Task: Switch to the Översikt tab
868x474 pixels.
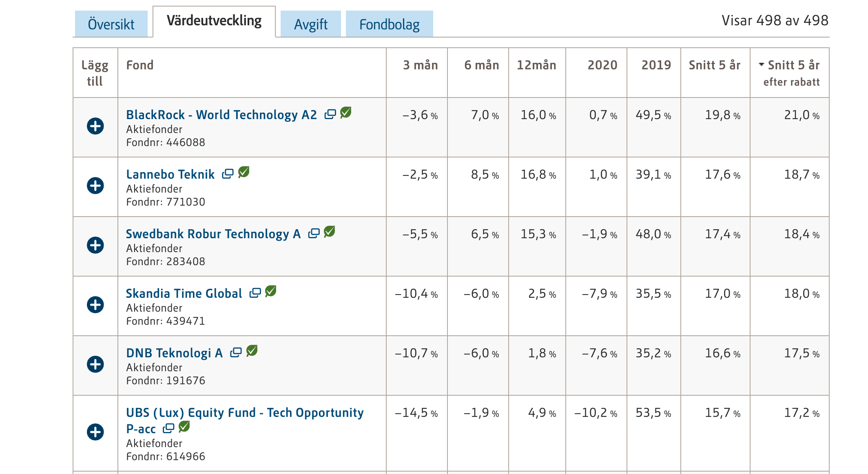Action: point(111,24)
